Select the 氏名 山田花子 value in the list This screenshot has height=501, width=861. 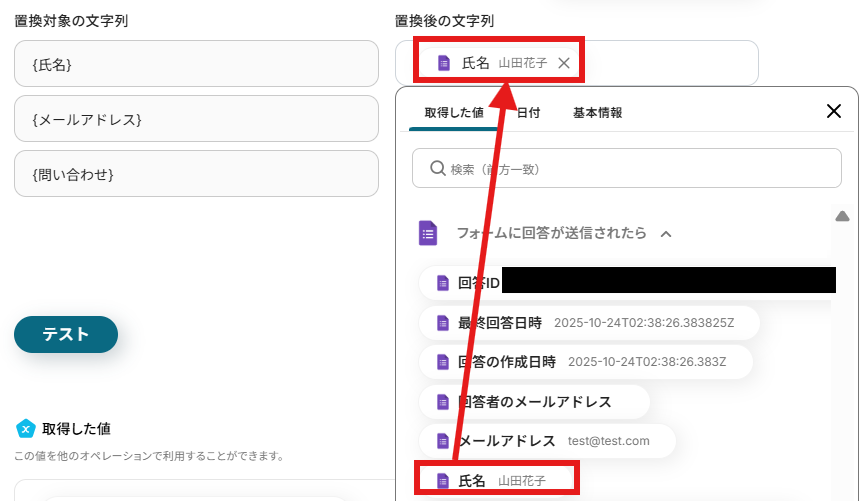click(x=496, y=480)
